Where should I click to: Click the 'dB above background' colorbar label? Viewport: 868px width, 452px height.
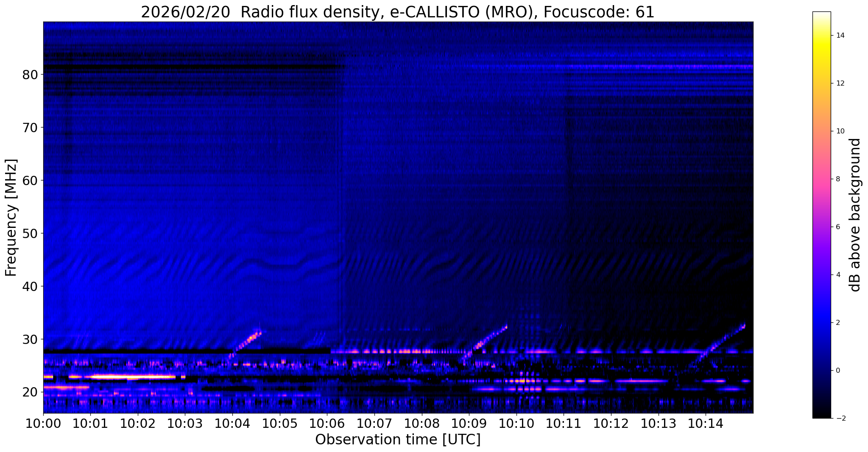click(855, 215)
